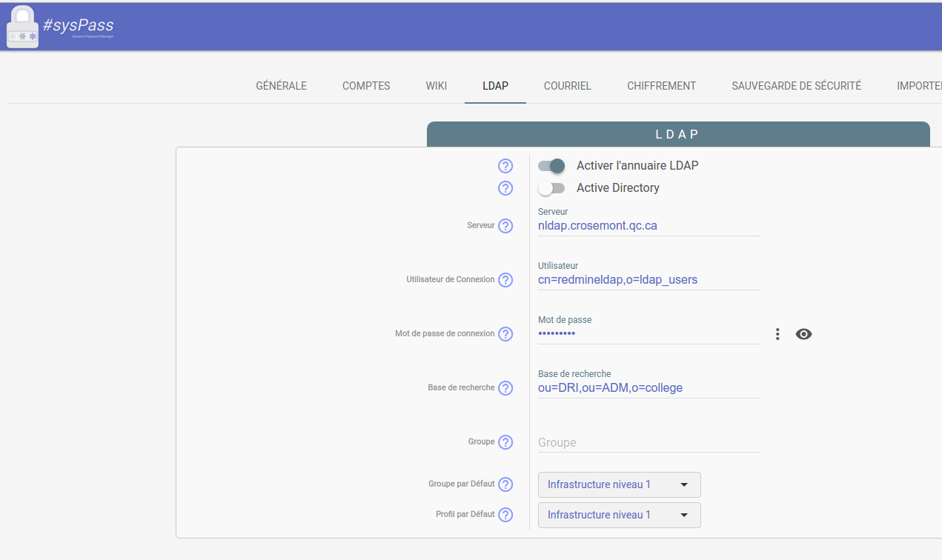Select the Comptes tab

[366, 86]
